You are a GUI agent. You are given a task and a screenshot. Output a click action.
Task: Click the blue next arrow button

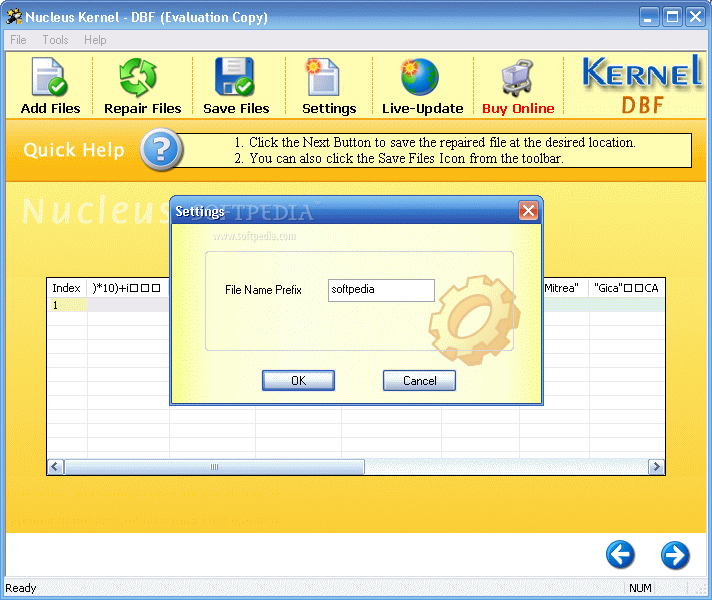click(675, 555)
